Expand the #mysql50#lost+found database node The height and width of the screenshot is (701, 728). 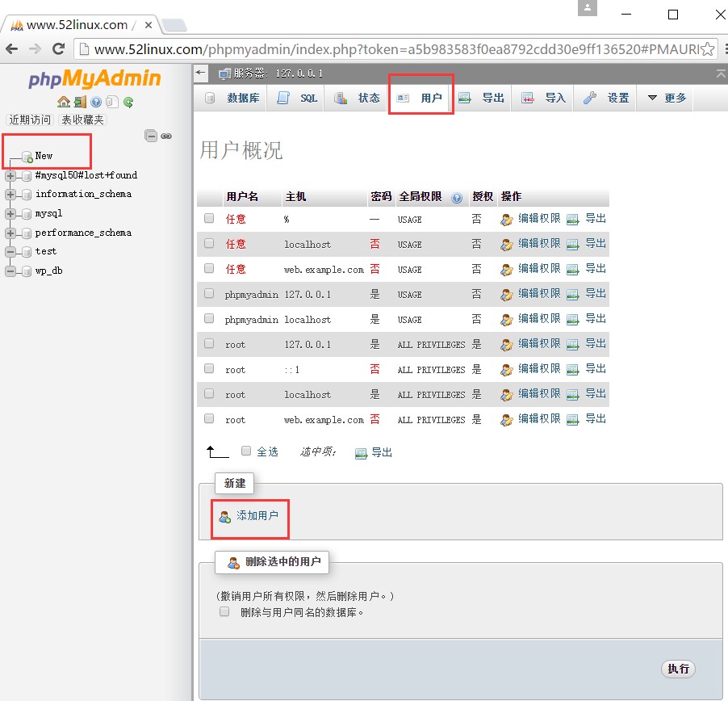coord(10,176)
